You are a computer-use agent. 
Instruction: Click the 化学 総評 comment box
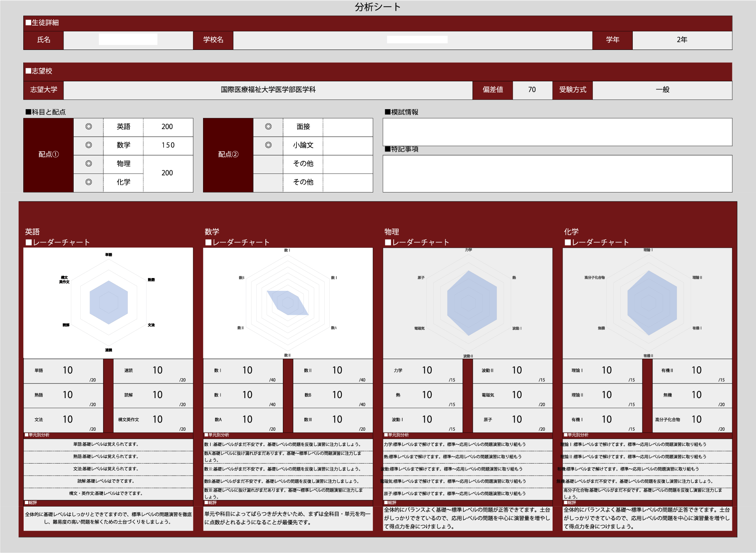tap(647, 518)
